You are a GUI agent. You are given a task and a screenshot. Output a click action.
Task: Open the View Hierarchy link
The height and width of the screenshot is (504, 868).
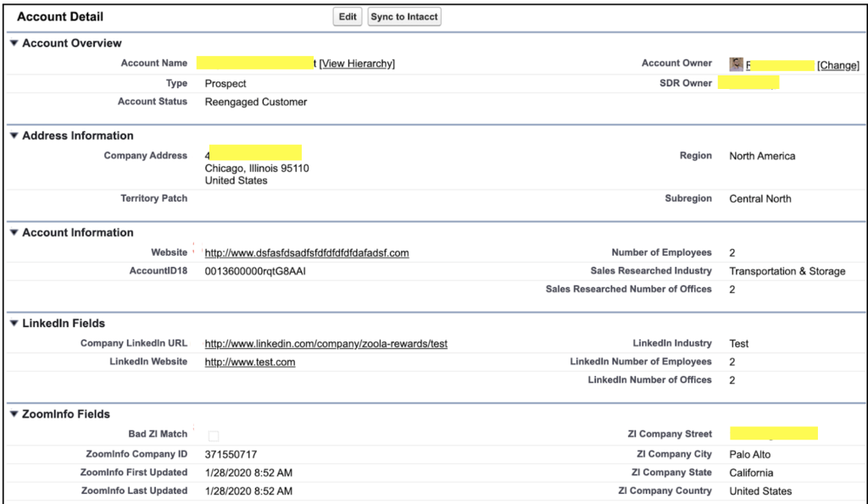pyautogui.click(x=357, y=64)
